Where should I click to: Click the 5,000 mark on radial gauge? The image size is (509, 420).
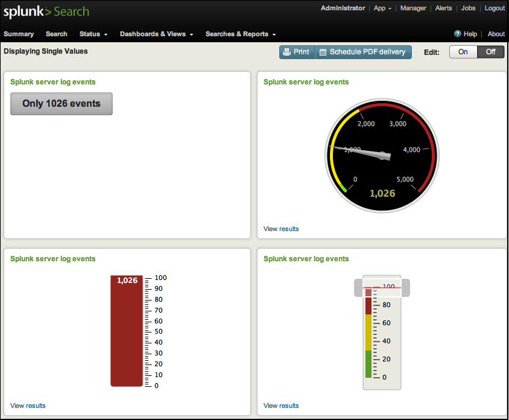(x=405, y=179)
